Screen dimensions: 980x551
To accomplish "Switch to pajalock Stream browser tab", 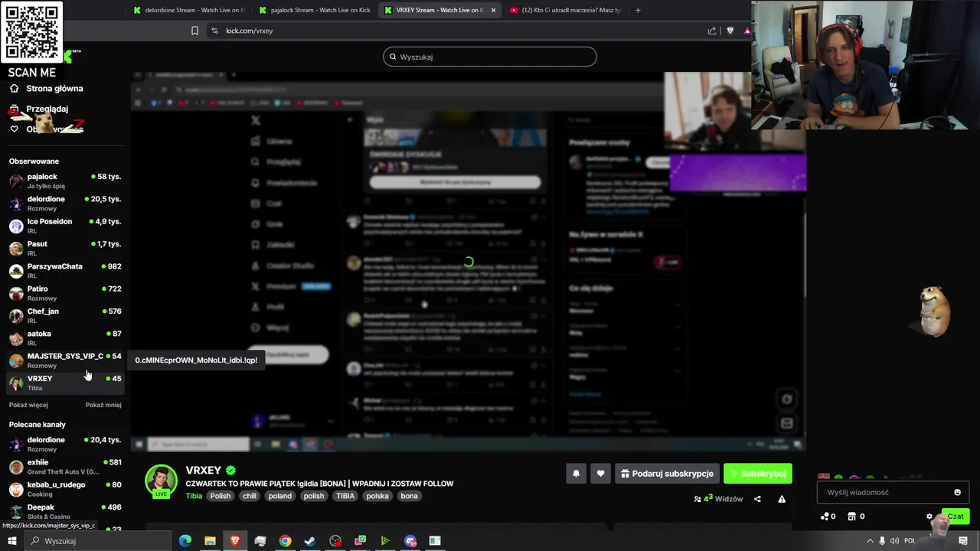I will click(314, 10).
